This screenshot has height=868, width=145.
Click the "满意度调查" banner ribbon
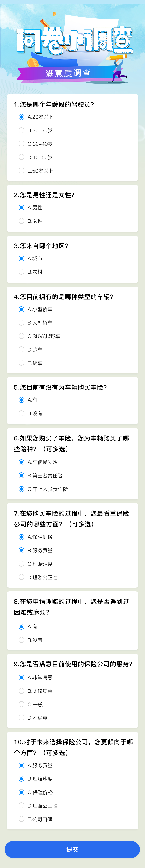pos(68,73)
